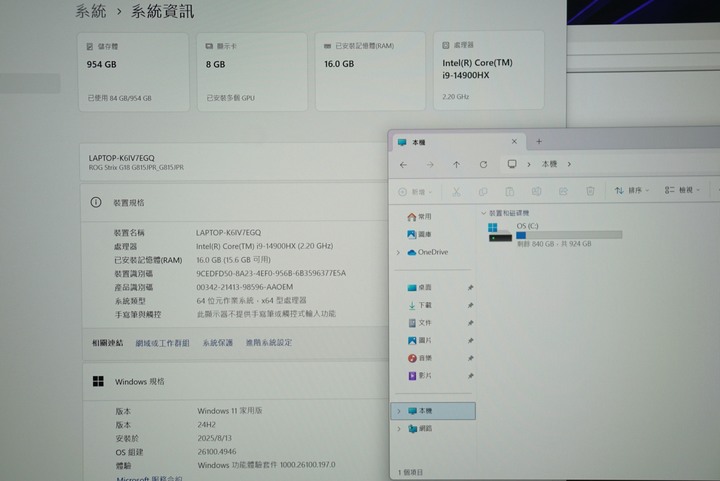
Task: Open 音樂 (Music) quick access folder
Action: point(419,358)
